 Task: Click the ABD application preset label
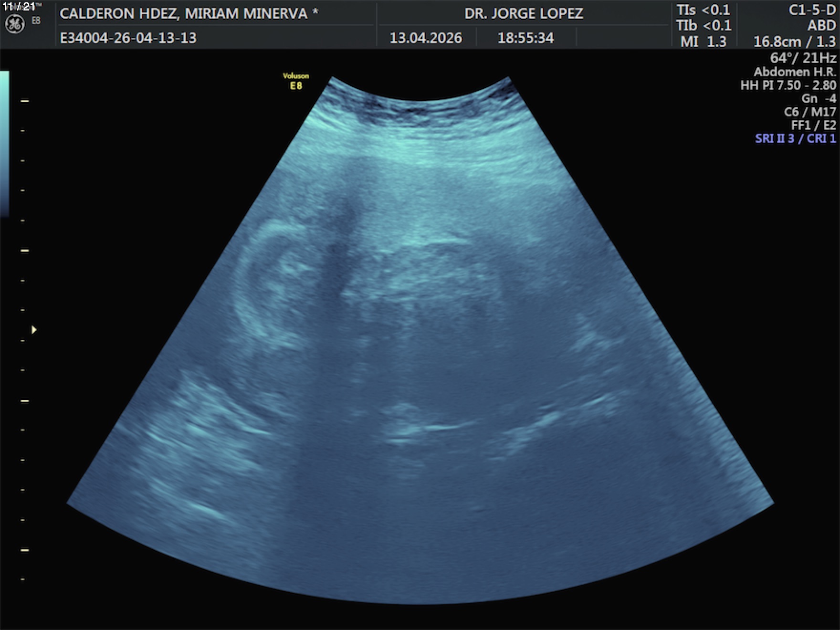(x=821, y=25)
